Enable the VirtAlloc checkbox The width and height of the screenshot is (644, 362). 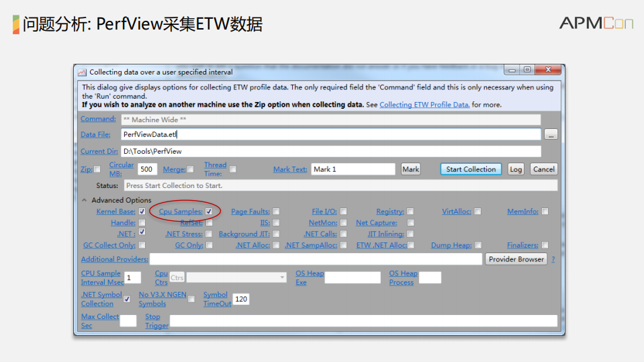[x=477, y=211]
